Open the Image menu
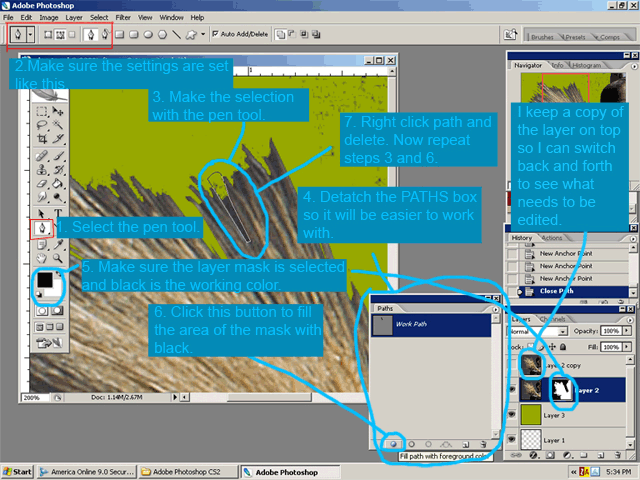Screen dimensions: 640x480 coord(49,18)
